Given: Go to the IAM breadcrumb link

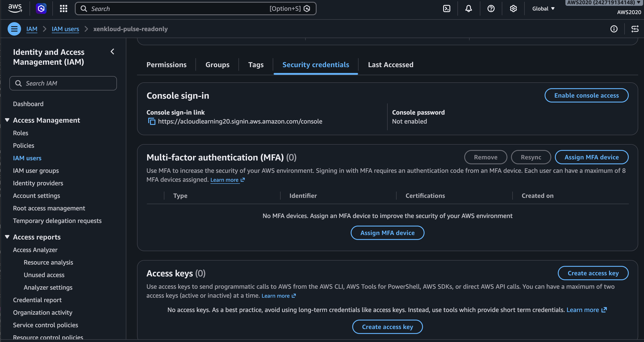Looking at the screenshot, I should 32,29.
